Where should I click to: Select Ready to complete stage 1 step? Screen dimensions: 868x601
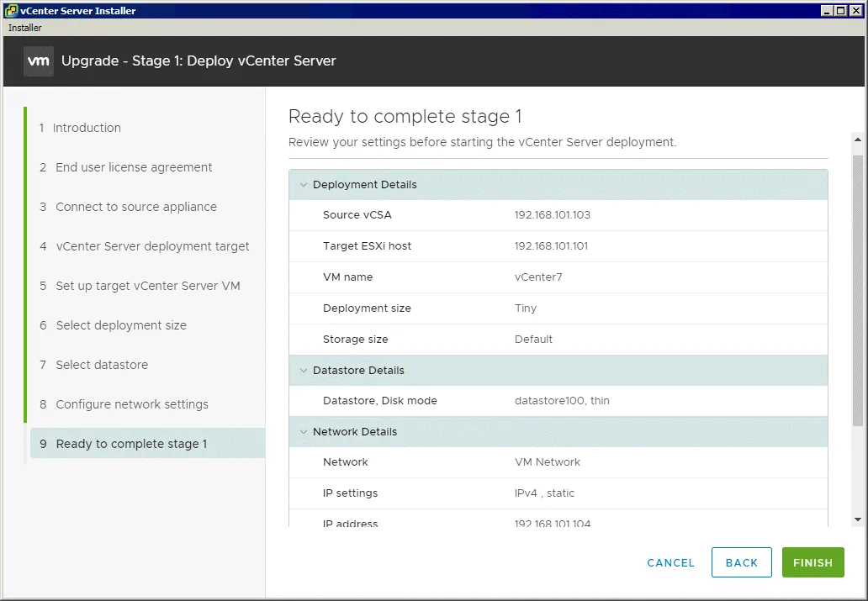tap(131, 444)
